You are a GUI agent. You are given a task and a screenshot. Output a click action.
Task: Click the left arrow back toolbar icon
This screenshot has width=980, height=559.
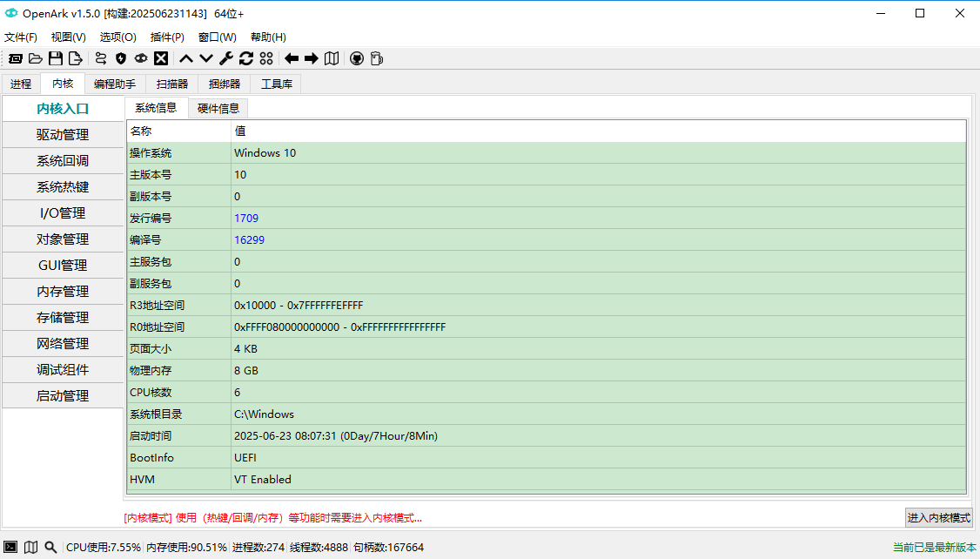tap(292, 58)
